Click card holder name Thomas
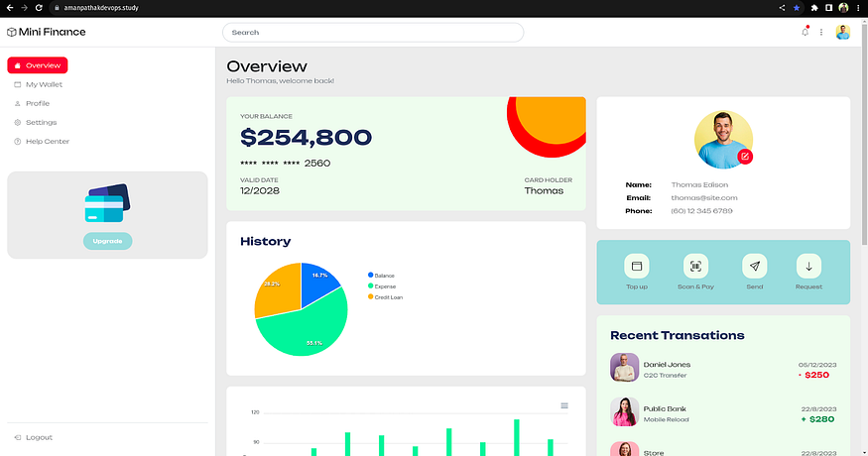Image resolution: width=868 pixels, height=456 pixels. click(x=544, y=191)
